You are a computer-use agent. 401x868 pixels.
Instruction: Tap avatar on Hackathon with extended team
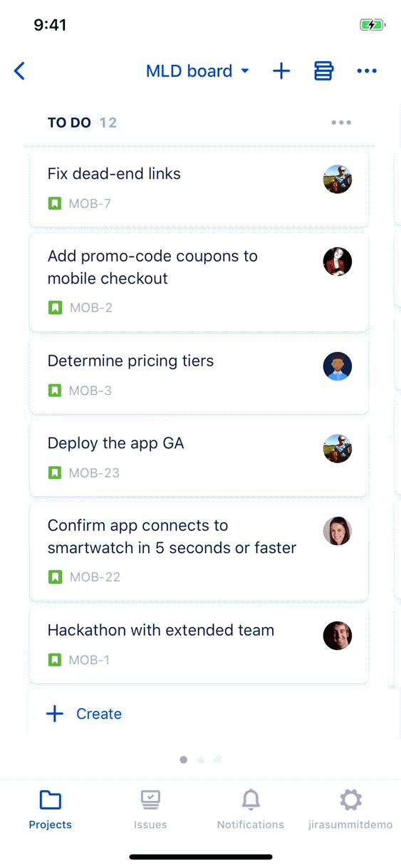(x=338, y=636)
